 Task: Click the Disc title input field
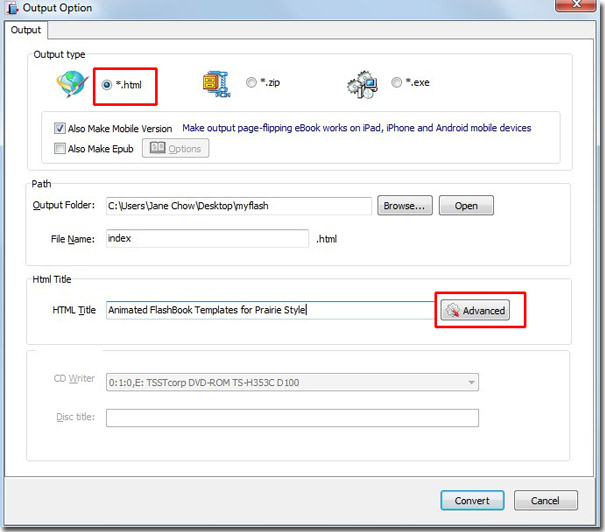pyautogui.click(x=292, y=418)
